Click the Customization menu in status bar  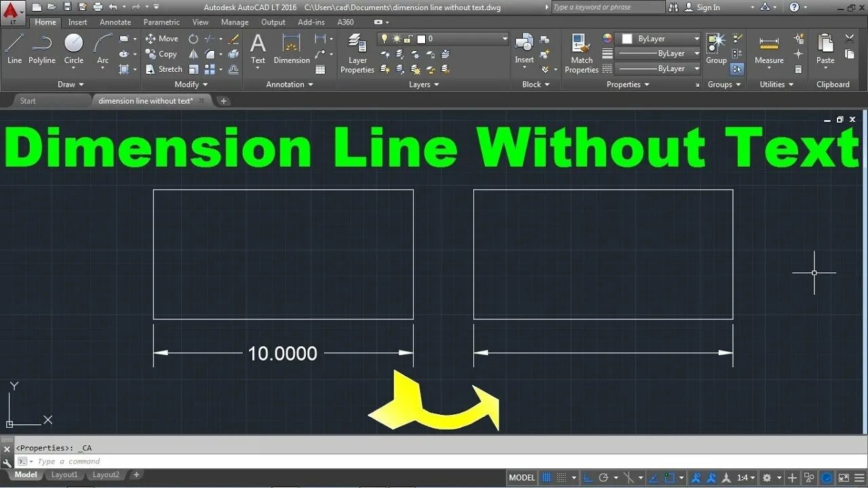[x=859, y=478]
